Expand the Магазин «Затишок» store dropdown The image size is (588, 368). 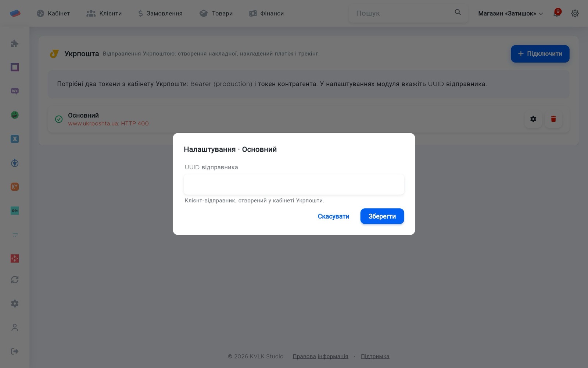coord(510,14)
